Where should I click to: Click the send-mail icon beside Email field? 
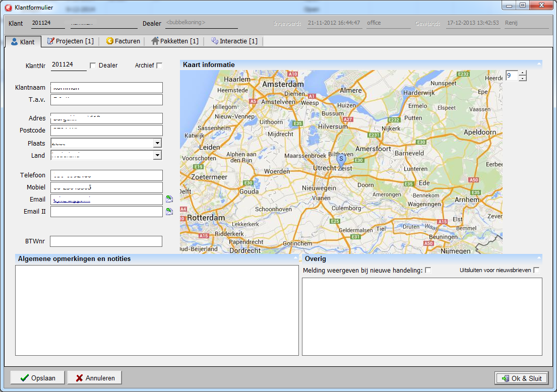(169, 200)
